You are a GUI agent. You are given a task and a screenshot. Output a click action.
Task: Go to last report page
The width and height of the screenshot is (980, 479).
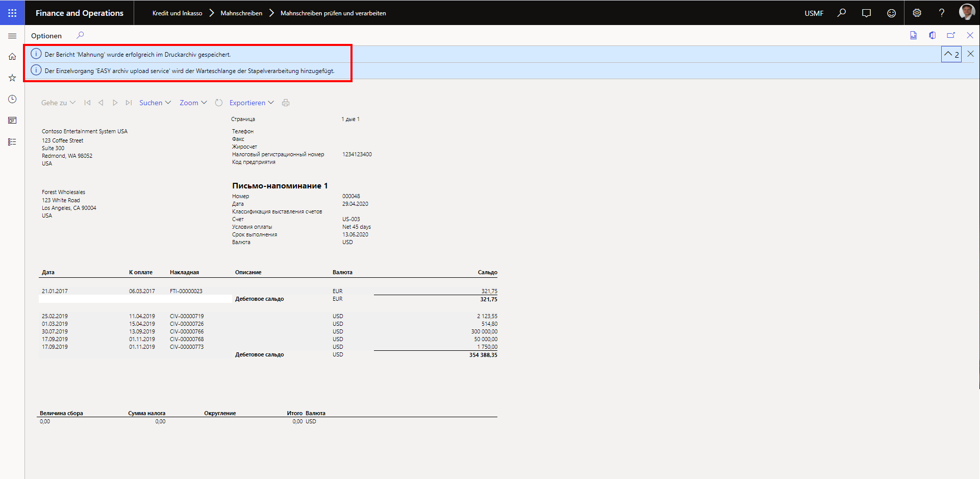(x=129, y=103)
